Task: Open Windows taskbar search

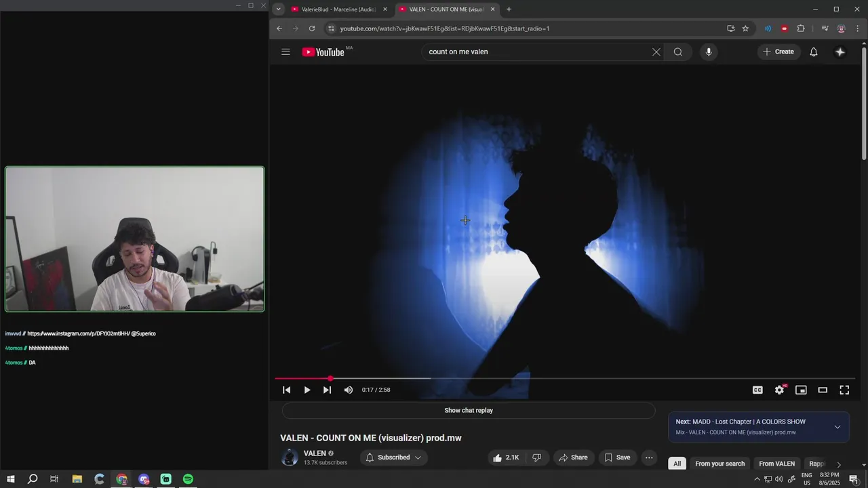Action: pyautogui.click(x=32, y=479)
